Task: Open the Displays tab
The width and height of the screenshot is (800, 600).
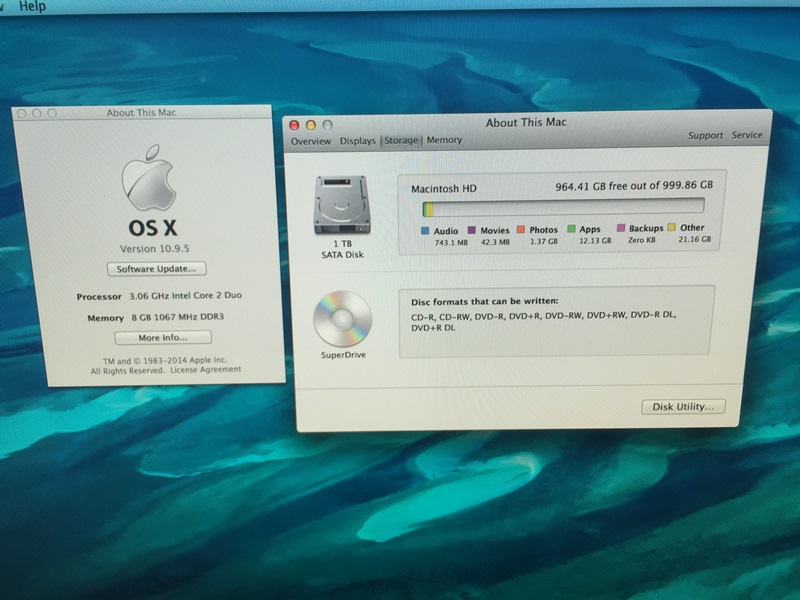Action: coord(357,141)
